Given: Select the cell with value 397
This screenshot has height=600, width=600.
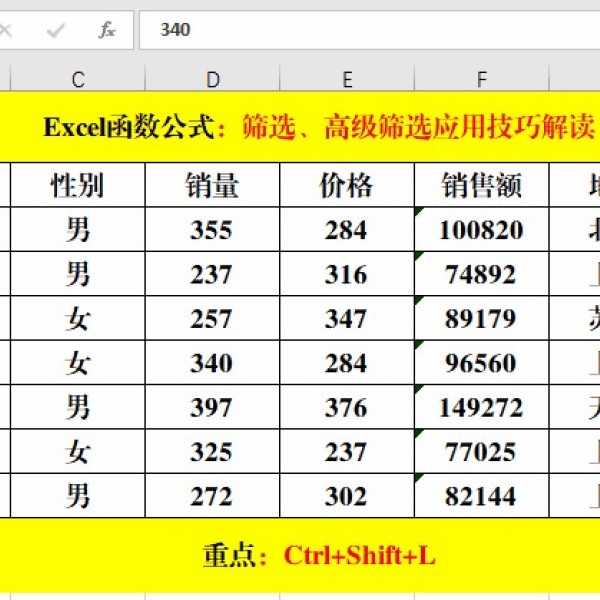Looking at the screenshot, I should point(213,407).
